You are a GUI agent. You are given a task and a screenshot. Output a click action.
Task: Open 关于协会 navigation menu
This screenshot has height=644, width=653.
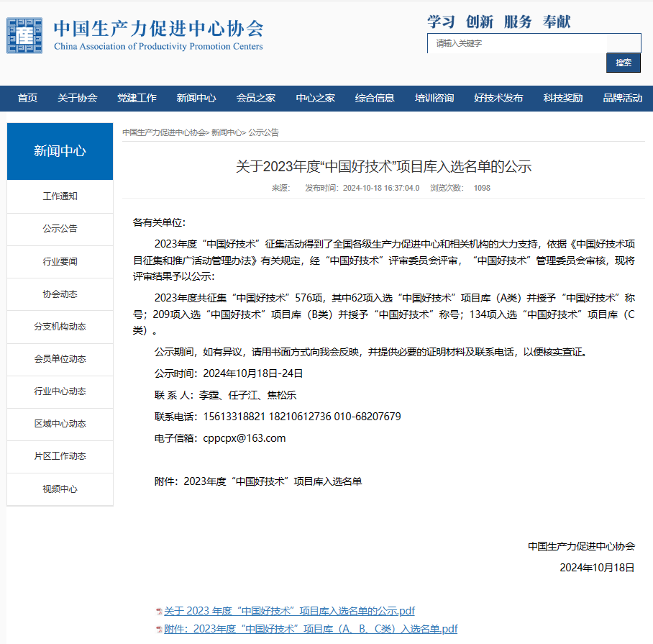(77, 99)
